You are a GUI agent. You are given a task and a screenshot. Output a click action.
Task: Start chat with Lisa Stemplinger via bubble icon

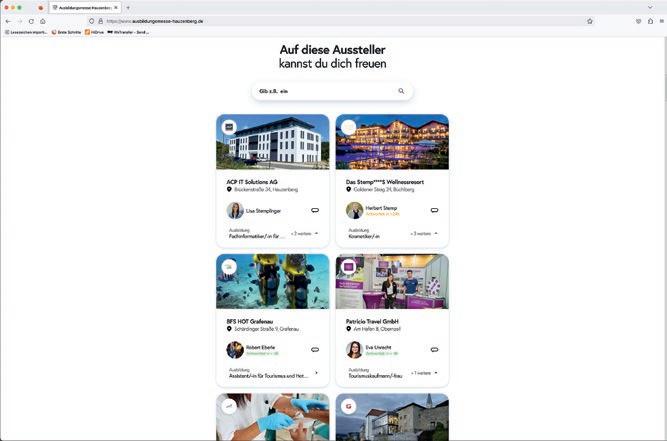coord(315,210)
